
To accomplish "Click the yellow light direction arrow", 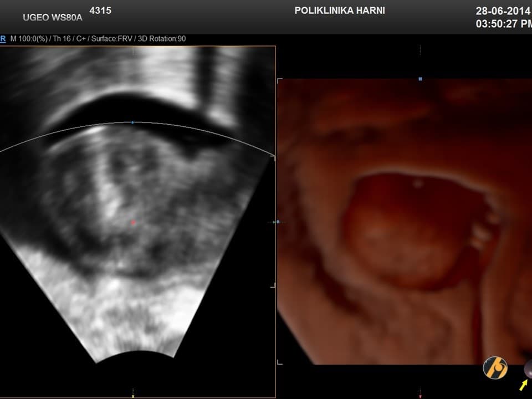I will coord(523,385).
